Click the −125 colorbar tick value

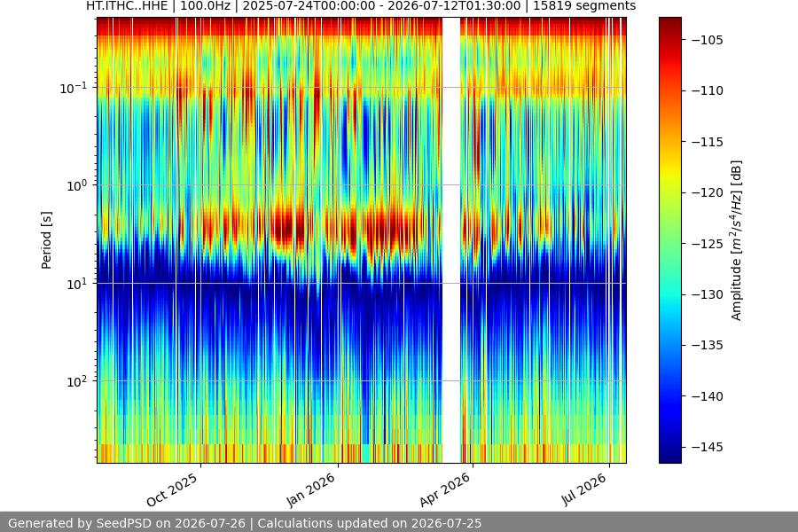point(708,243)
